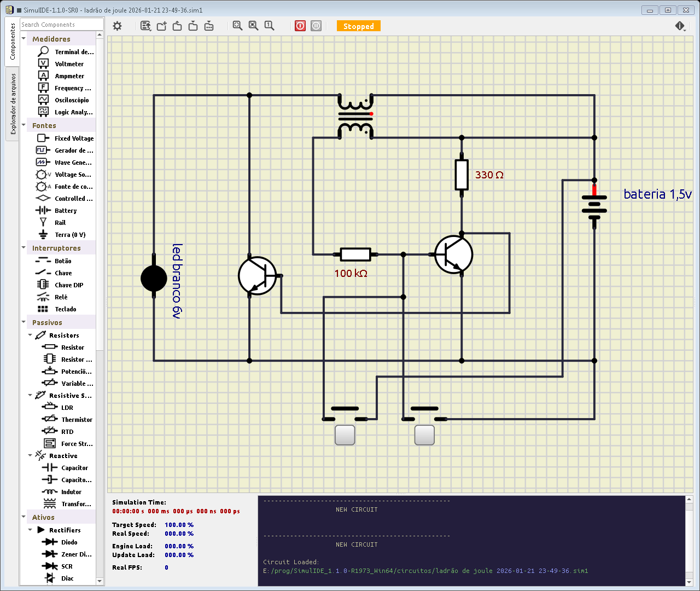
Task: Click the folder icon with plus sign
Action: (x=161, y=26)
